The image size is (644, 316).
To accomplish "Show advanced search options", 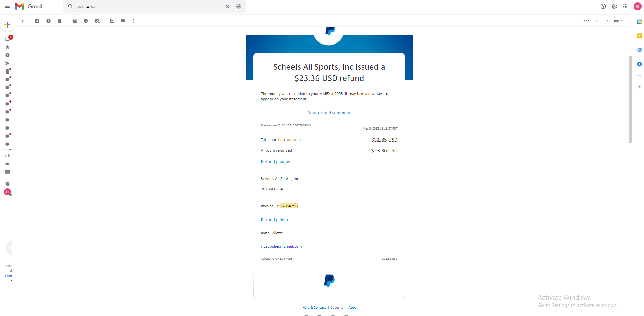I will tap(239, 6).
